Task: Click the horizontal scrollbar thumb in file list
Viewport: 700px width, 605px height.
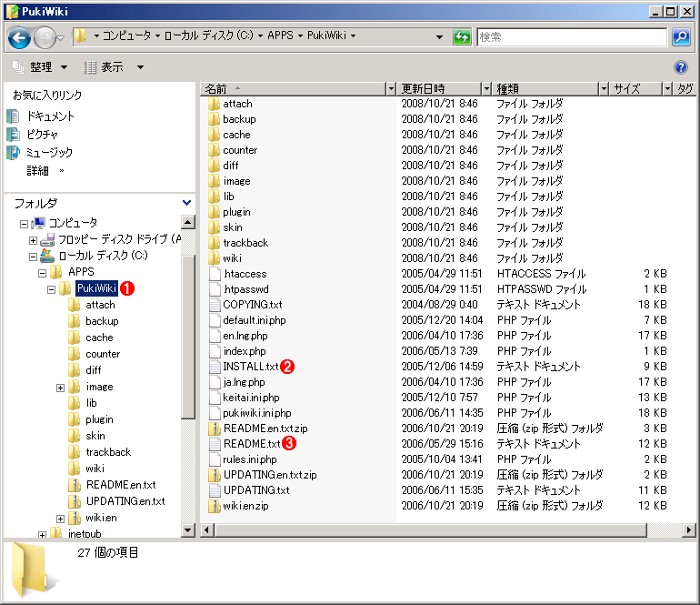Action: click(x=431, y=530)
